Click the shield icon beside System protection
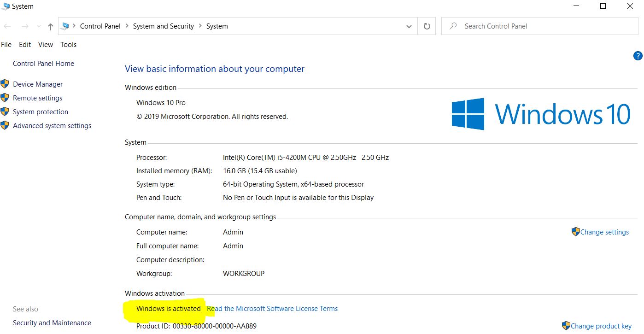644x334 pixels. click(5, 111)
